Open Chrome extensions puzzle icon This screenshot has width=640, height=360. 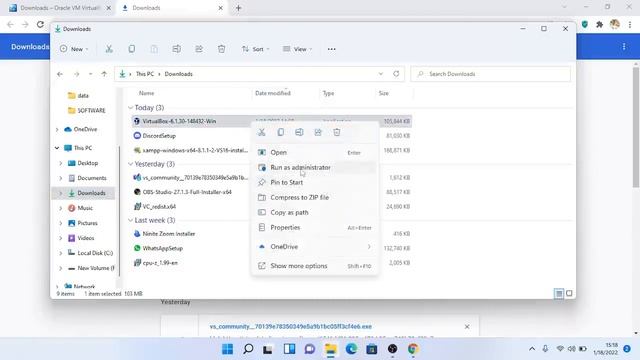[599, 24]
